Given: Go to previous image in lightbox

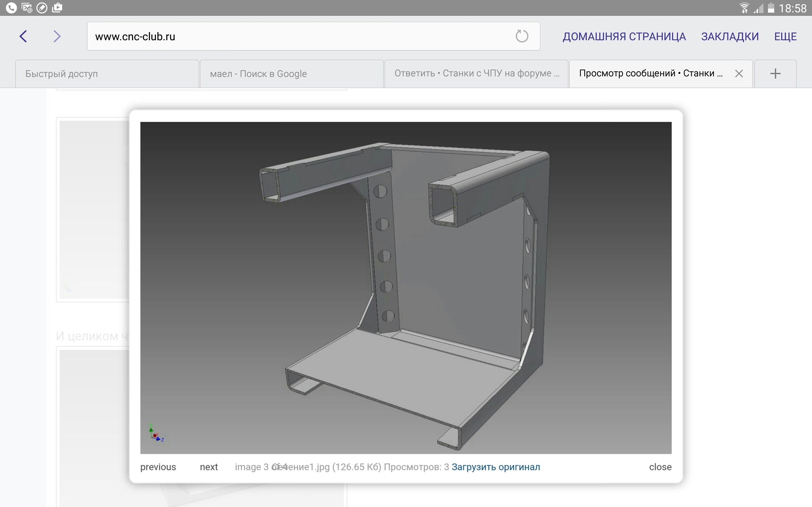Looking at the screenshot, I should [158, 467].
